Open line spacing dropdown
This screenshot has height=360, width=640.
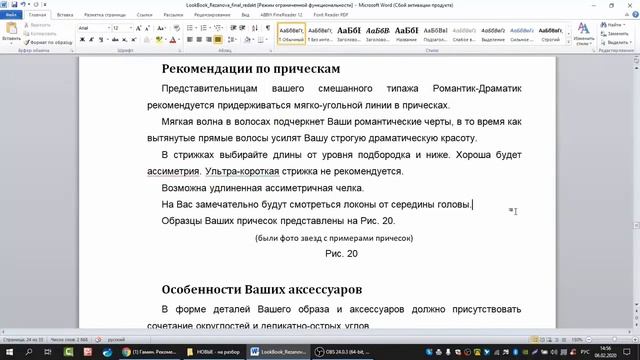click(x=232, y=40)
